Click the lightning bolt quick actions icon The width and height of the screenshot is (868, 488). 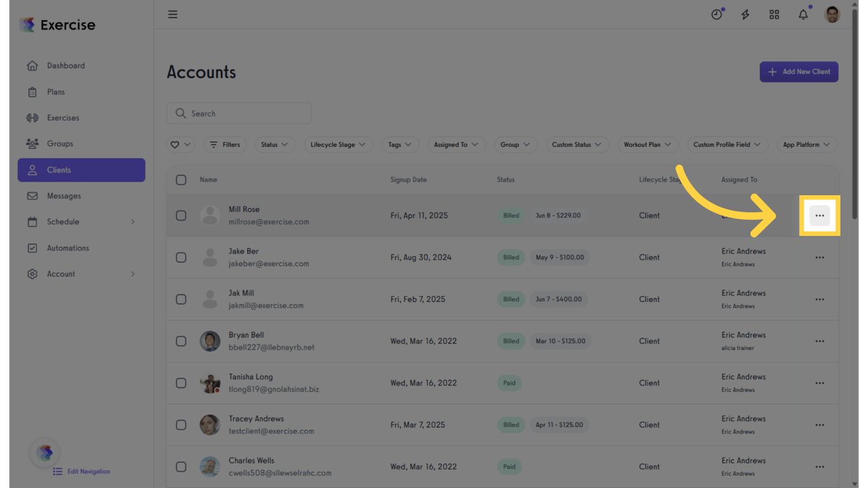745,14
